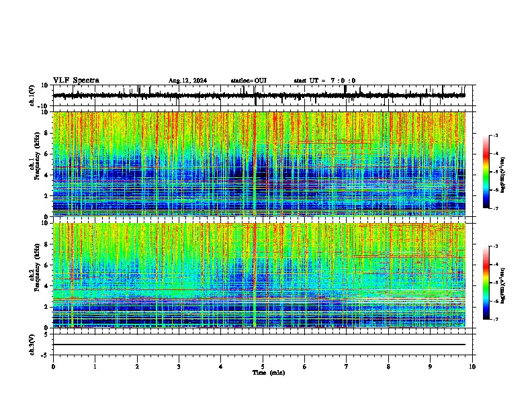Click the "-3" value on ch.1 colorbar
Viewport: 532px width, 411px height.
click(495, 135)
